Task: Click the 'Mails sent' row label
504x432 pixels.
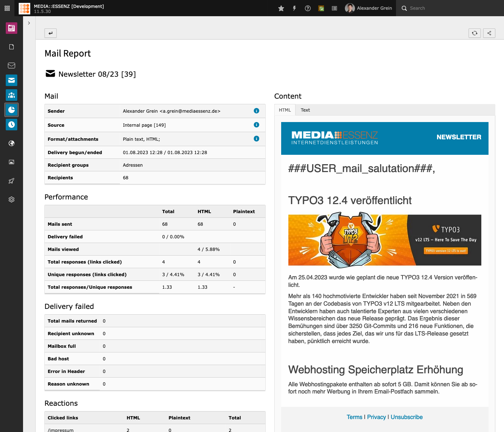Action: (x=60, y=224)
